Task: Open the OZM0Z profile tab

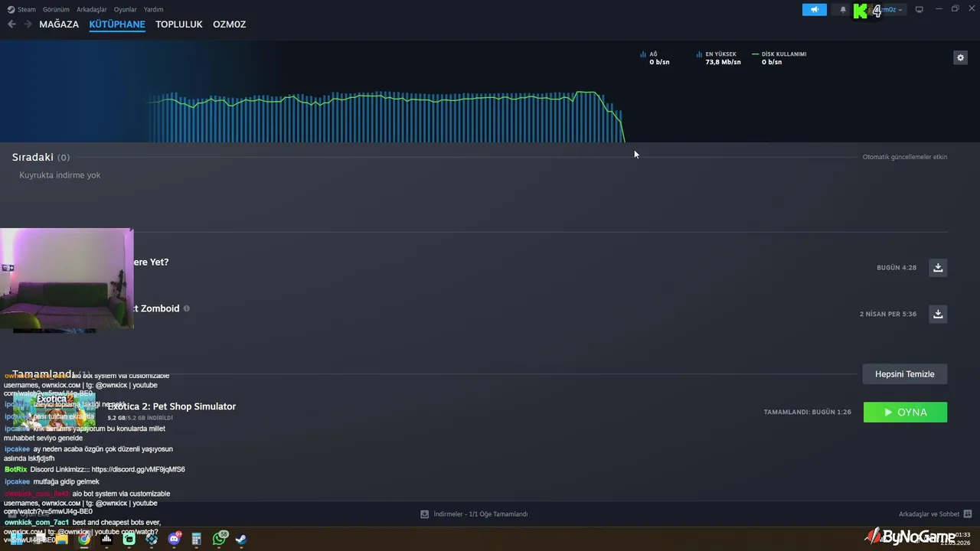Action: 229,24
